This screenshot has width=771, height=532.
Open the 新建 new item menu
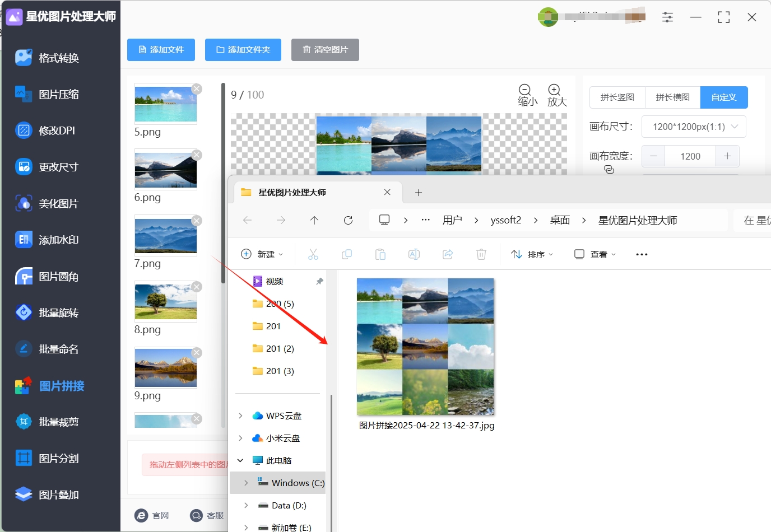(x=262, y=254)
